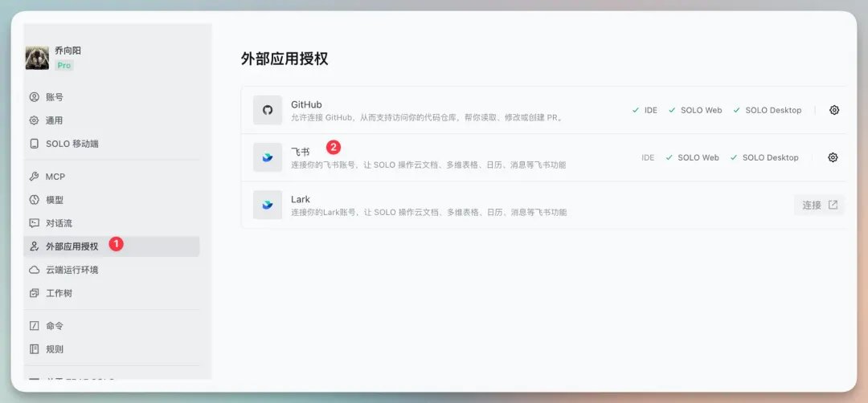The image size is (868, 403).
Task: Click the 云端运行环境 cloud icon
Action: pyautogui.click(x=35, y=270)
